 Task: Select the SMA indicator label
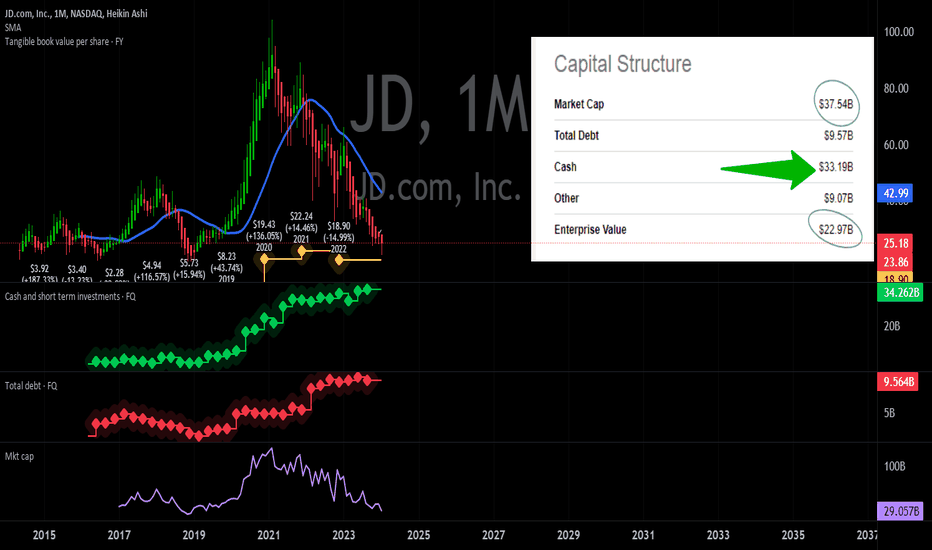point(13,27)
